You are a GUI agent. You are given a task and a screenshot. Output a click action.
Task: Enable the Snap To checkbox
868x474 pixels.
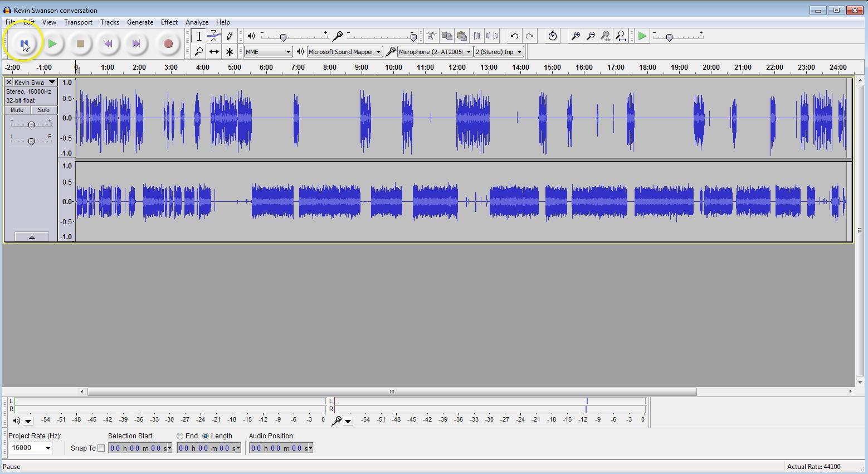101,448
